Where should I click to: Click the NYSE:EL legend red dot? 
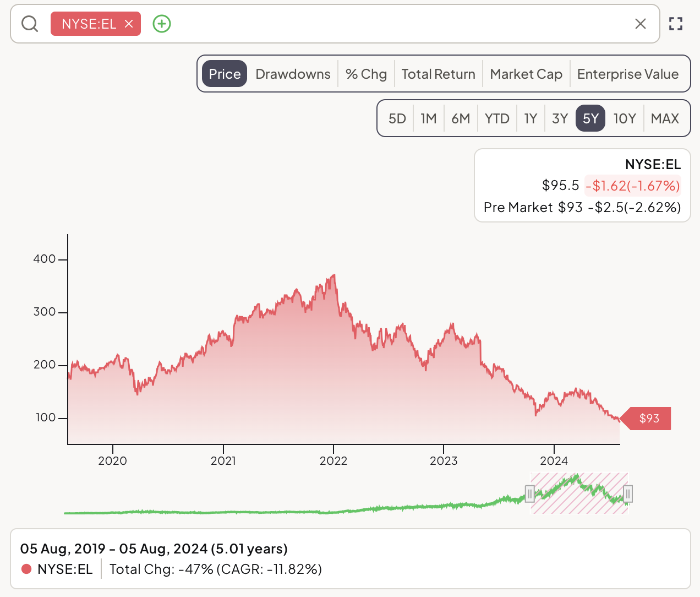(26, 569)
